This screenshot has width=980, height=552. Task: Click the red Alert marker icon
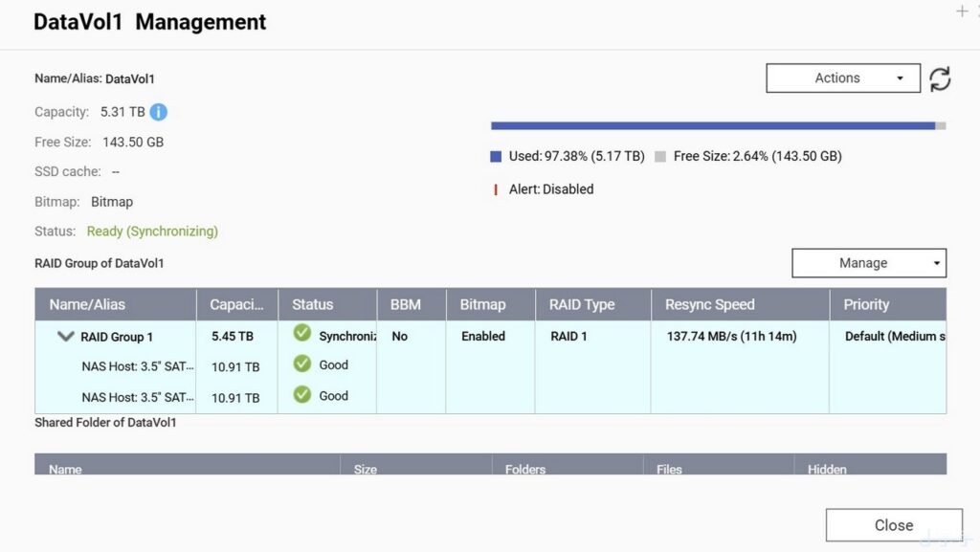coord(496,189)
